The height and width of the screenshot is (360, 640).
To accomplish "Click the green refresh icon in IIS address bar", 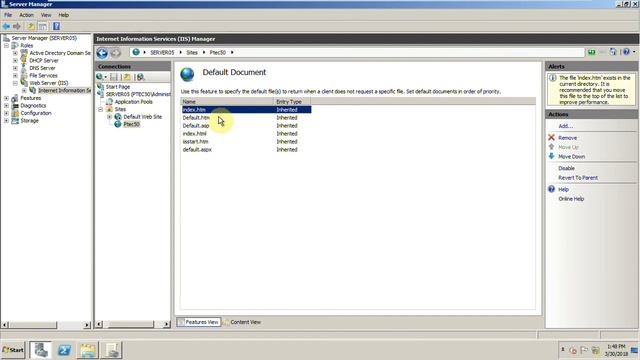I will pos(591,52).
